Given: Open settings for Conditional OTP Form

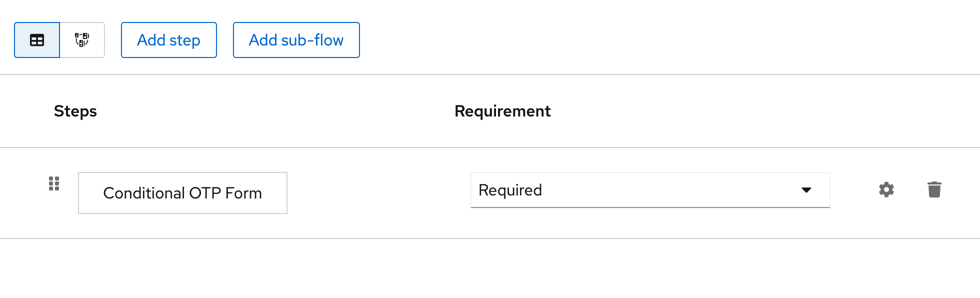Looking at the screenshot, I should pyautogui.click(x=886, y=190).
